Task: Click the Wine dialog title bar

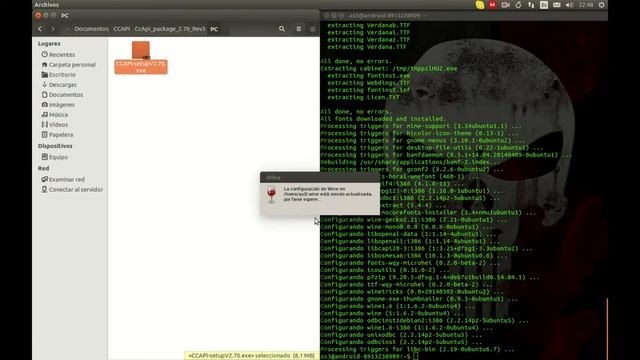Action: pyautogui.click(x=320, y=178)
